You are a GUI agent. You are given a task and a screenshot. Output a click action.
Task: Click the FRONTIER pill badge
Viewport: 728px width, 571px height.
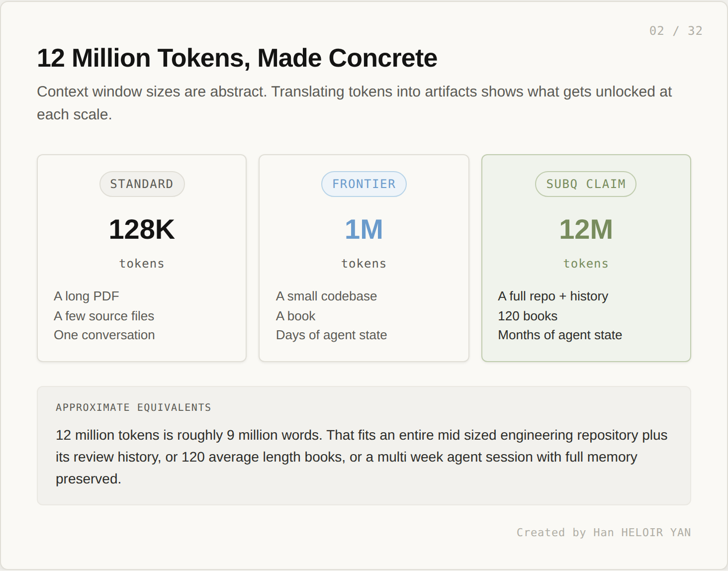click(x=364, y=184)
